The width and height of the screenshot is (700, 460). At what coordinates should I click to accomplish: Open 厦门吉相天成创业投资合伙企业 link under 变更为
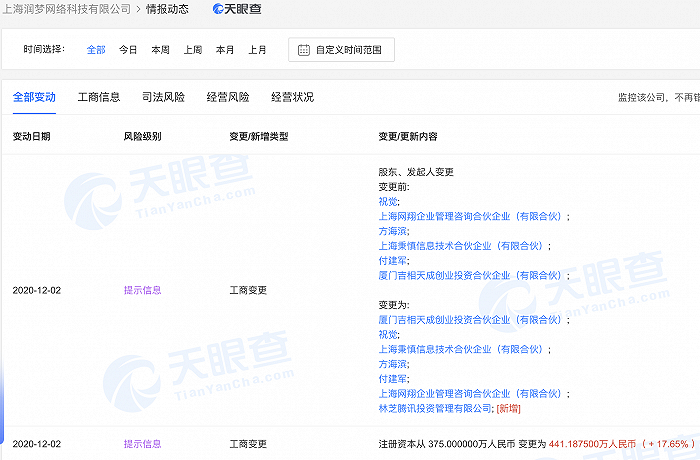[470, 320]
